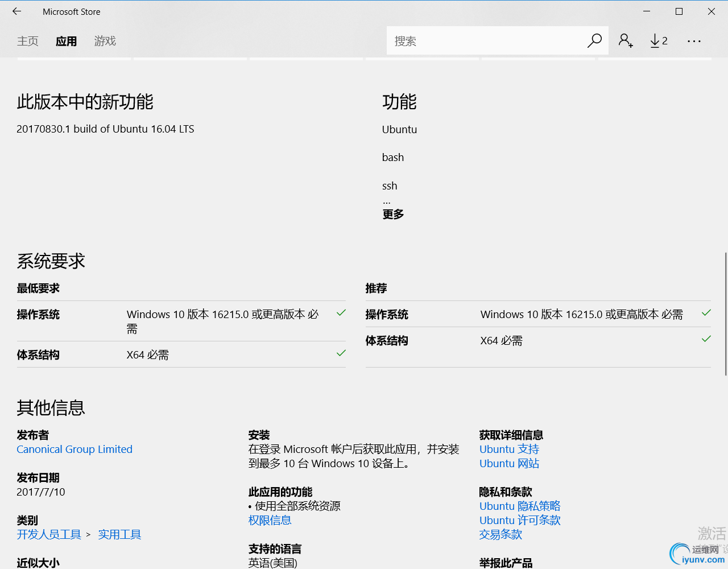Viewport: 728px width, 569px height.
Task: Close the Microsoft Store window
Action: [x=712, y=11]
